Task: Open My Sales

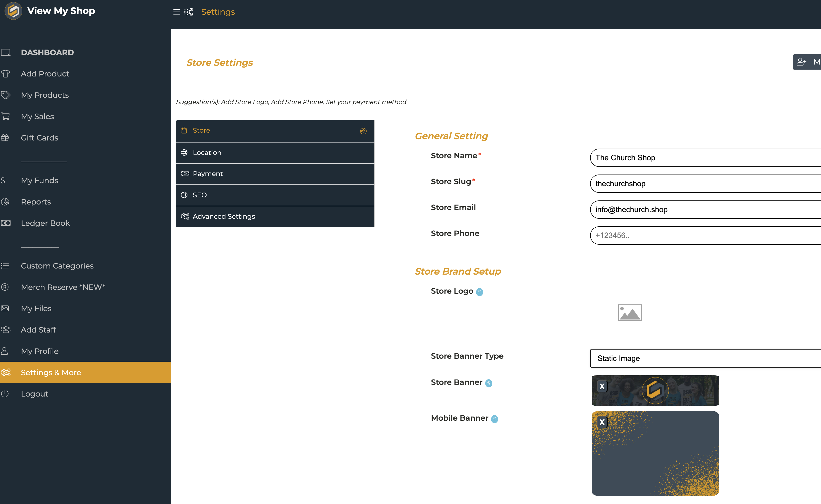Action: click(37, 116)
